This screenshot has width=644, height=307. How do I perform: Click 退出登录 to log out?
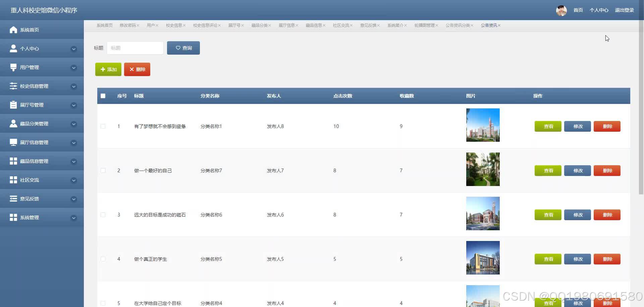[x=624, y=10]
